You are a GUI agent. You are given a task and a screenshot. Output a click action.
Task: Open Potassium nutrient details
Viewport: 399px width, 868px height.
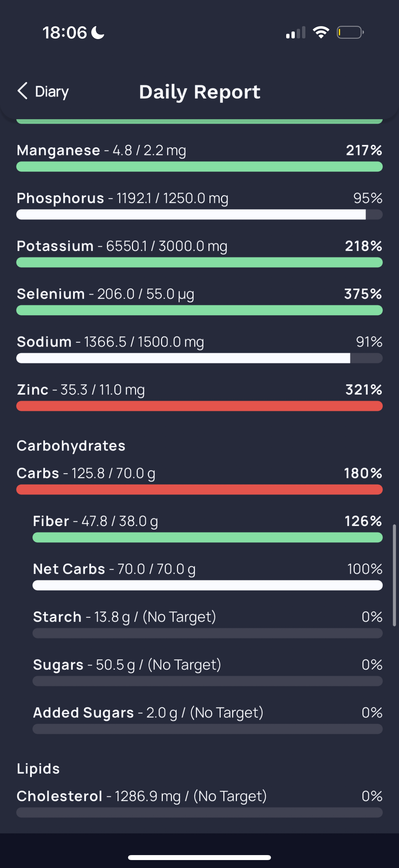click(199, 253)
